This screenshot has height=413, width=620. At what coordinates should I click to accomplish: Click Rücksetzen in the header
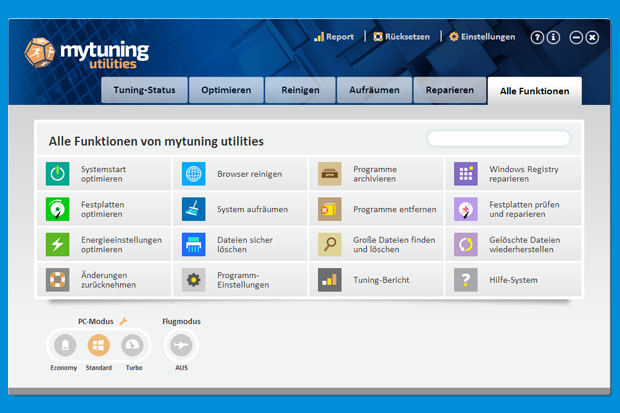pos(401,37)
